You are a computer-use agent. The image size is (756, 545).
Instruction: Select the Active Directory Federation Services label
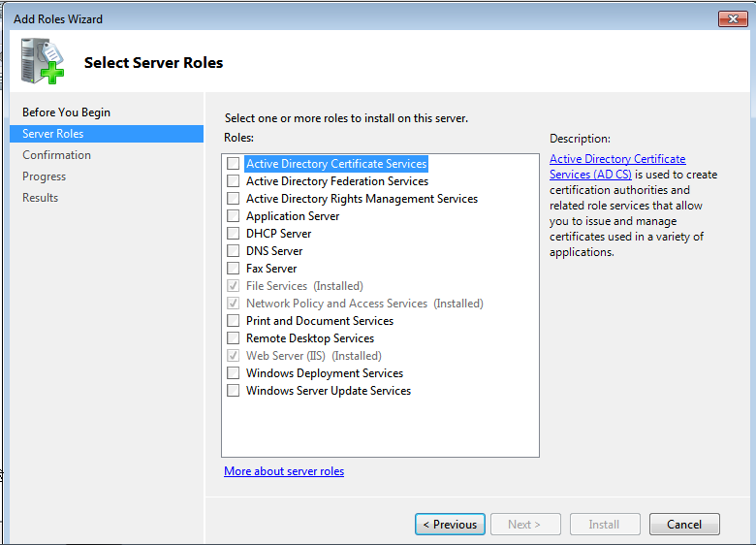[337, 181]
